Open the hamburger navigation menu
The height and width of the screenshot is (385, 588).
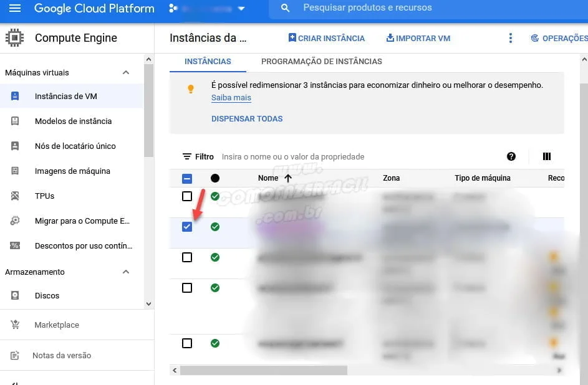point(15,9)
